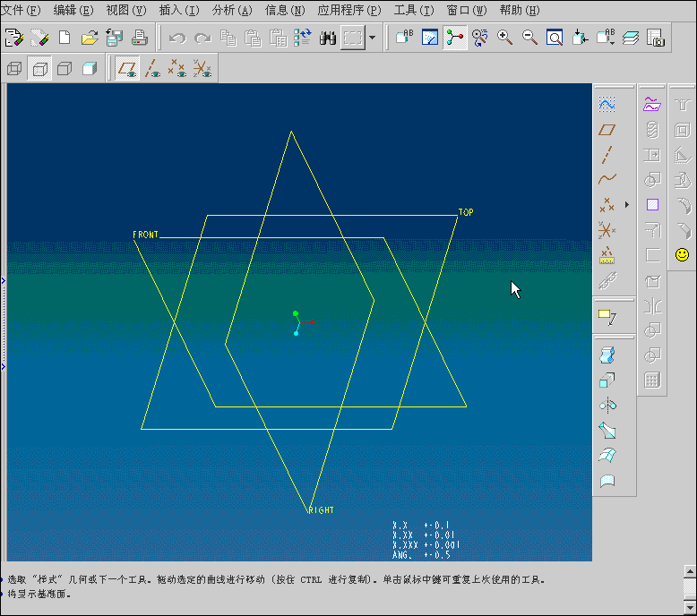Click the purple Style surface icon
Viewport: 697px width, 616px height.
pos(652,105)
